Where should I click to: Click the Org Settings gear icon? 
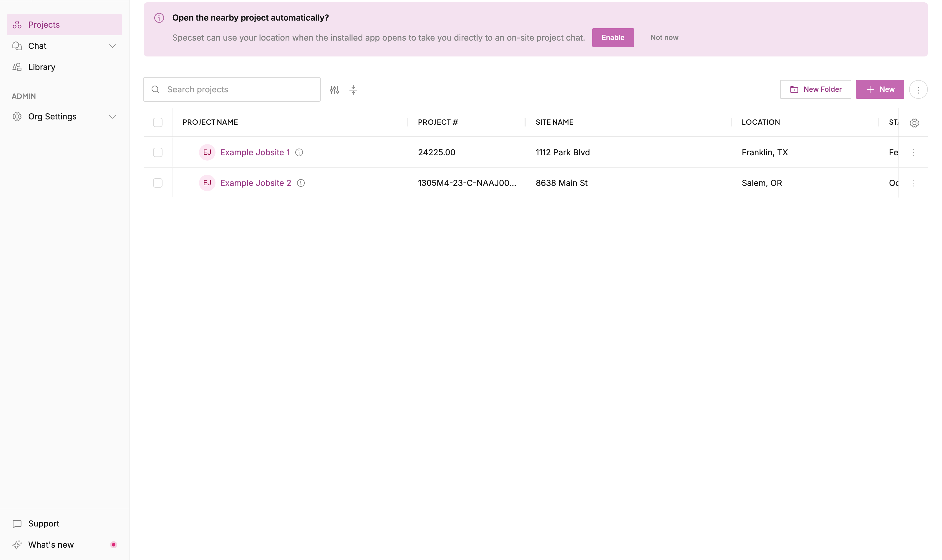tap(17, 116)
